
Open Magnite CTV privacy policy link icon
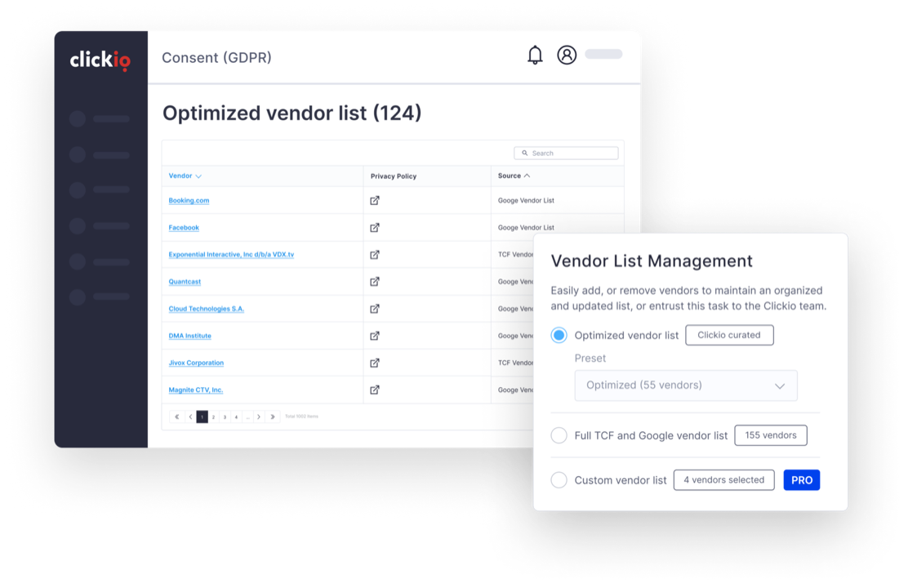pyautogui.click(x=375, y=390)
